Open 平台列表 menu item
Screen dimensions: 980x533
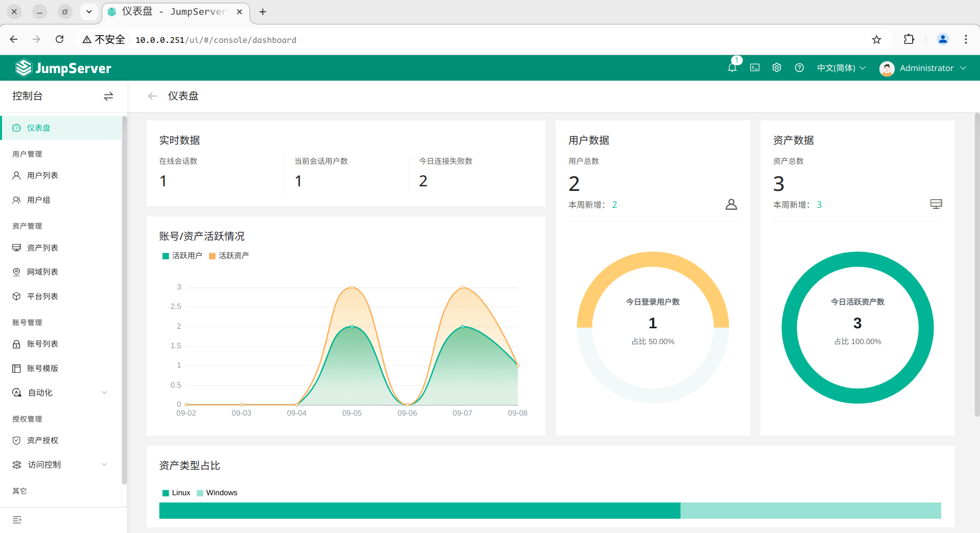(x=61, y=296)
